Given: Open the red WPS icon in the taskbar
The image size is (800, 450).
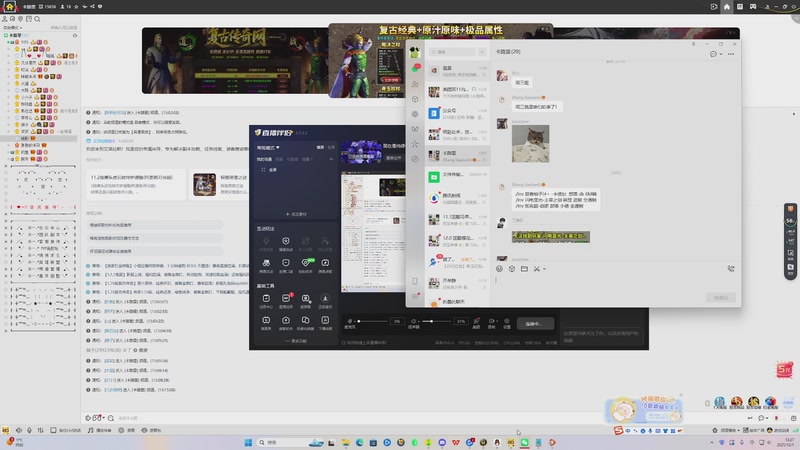Looking at the screenshot, I should click(456, 442).
